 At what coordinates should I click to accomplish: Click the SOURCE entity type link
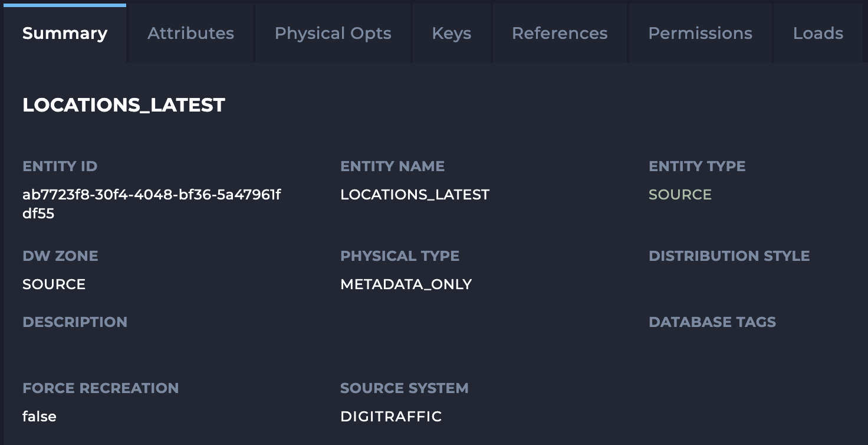coord(680,194)
